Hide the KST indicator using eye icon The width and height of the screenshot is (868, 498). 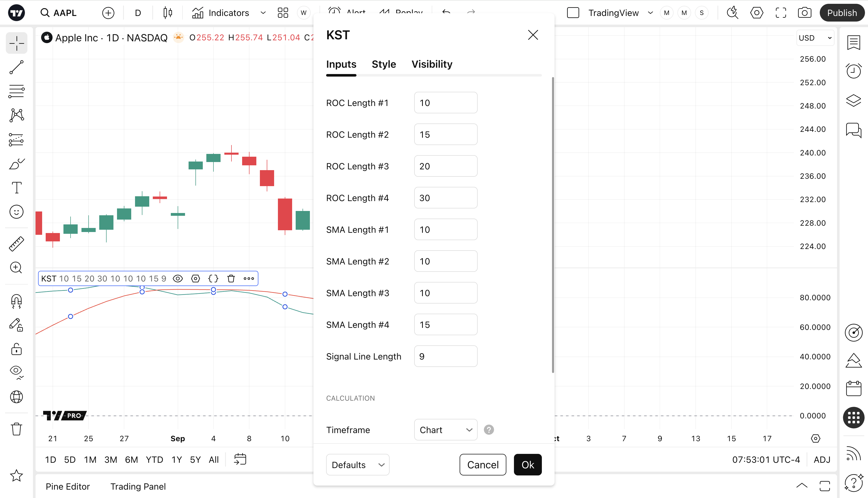coord(178,278)
